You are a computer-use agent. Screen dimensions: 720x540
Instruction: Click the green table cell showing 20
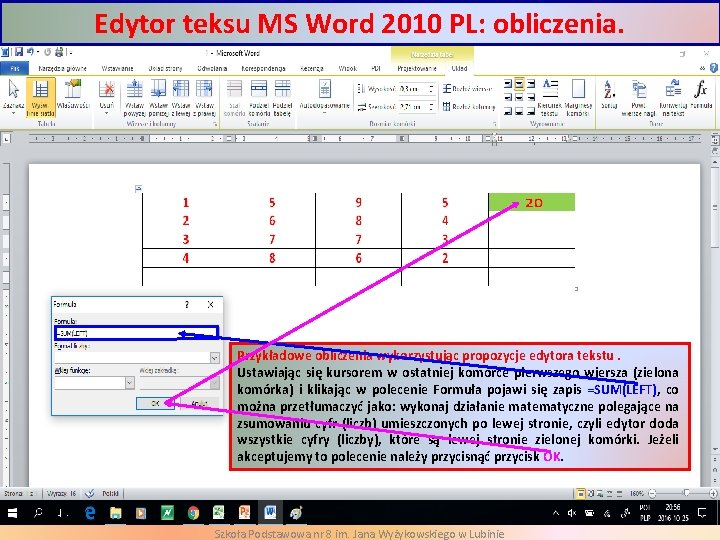(x=532, y=202)
